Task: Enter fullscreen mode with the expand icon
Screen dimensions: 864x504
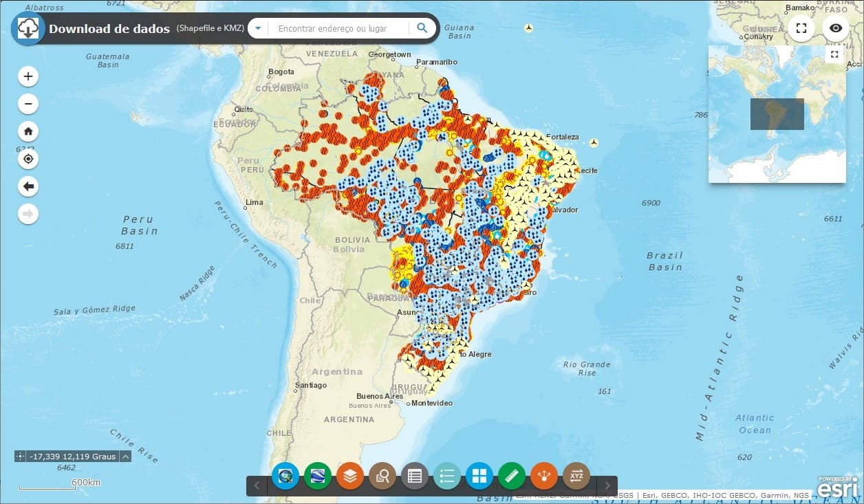Action: pos(801,28)
